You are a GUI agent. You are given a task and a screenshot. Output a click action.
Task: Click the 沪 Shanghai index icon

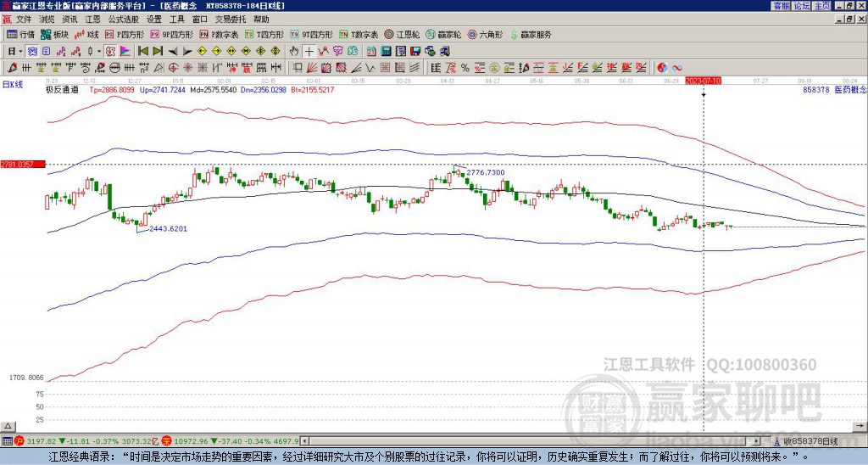19,441
